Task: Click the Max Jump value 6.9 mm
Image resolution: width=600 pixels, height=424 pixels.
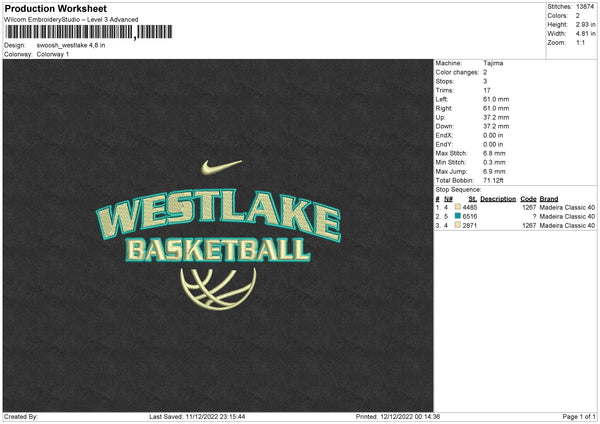Action: (494, 171)
